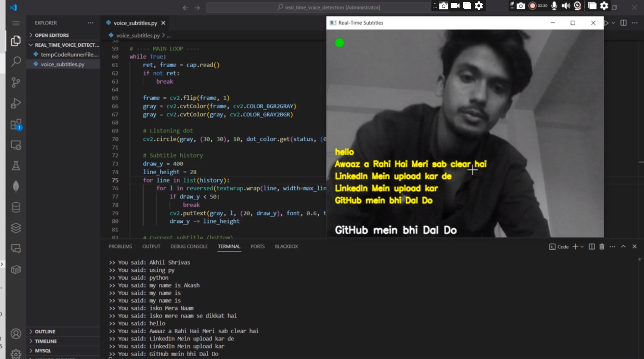Go forward using the navigation arrow
644x359 pixels.
click(197, 8)
